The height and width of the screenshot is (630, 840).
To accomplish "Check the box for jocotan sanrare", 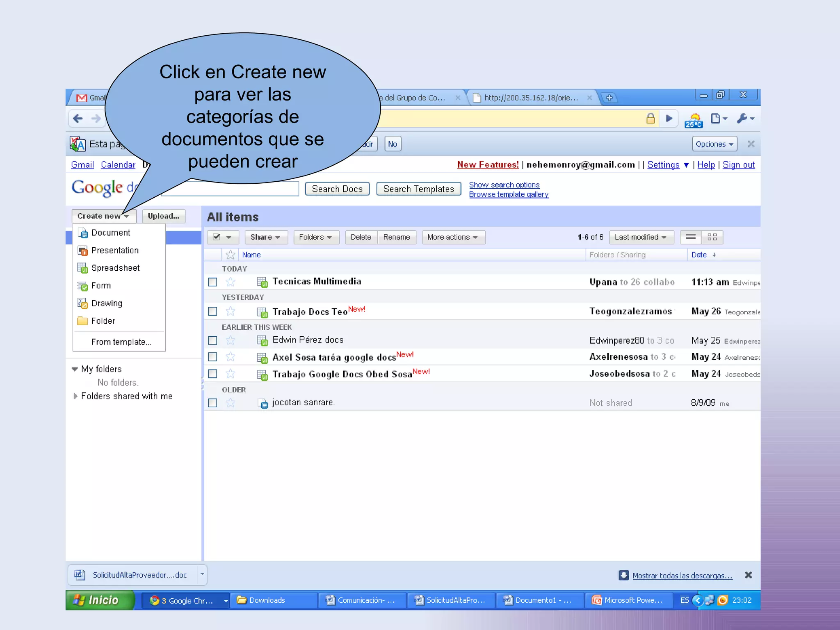I will [x=212, y=403].
